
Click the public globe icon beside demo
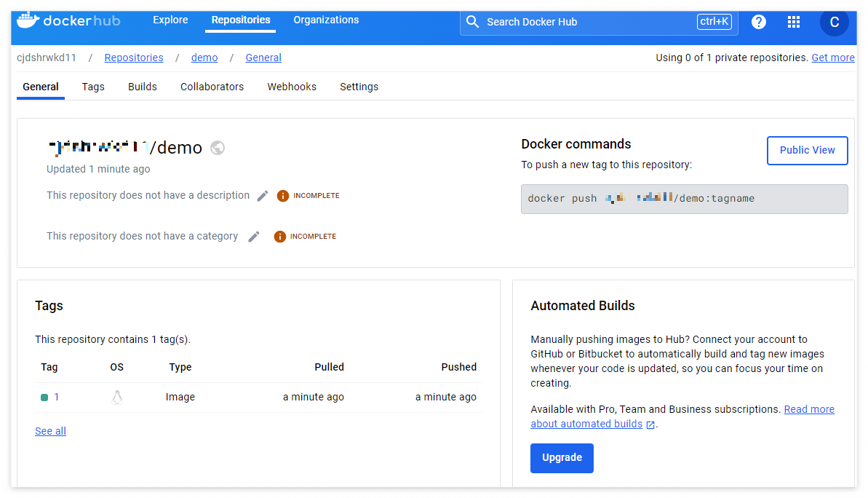point(218,148)
